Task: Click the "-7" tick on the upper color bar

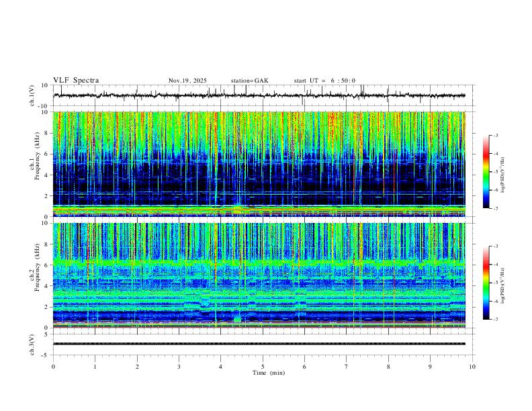Action: coord(496,208)
